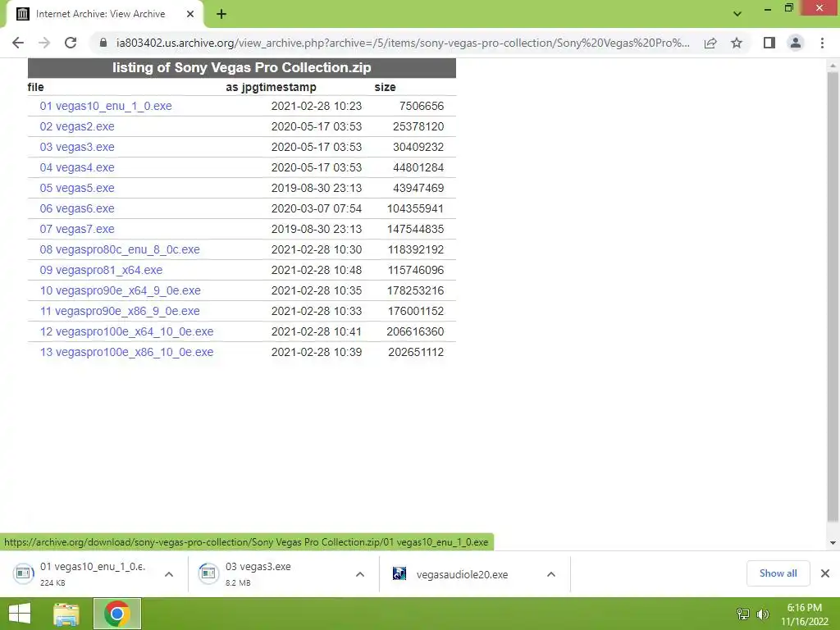Bookmark this page with the star

pyautogui.click(x=737, y=43)
